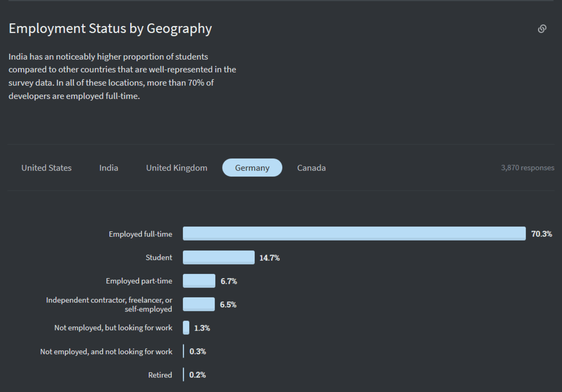Click the Employed full-time bar
Image resolution: width=562 pixels, height=392 pixels.
(x=354, y=234)
